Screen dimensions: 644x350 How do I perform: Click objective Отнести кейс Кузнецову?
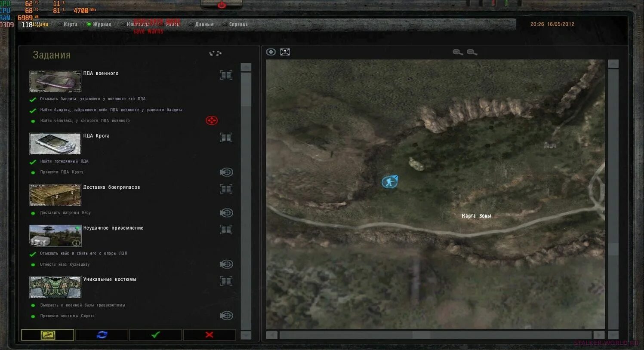65,264
